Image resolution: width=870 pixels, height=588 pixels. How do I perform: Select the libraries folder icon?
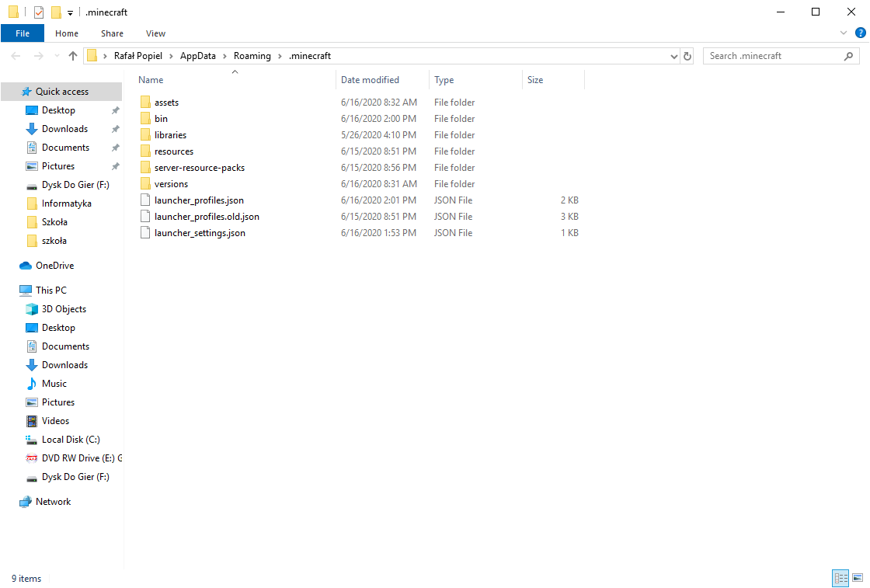[x=145, y=135]
